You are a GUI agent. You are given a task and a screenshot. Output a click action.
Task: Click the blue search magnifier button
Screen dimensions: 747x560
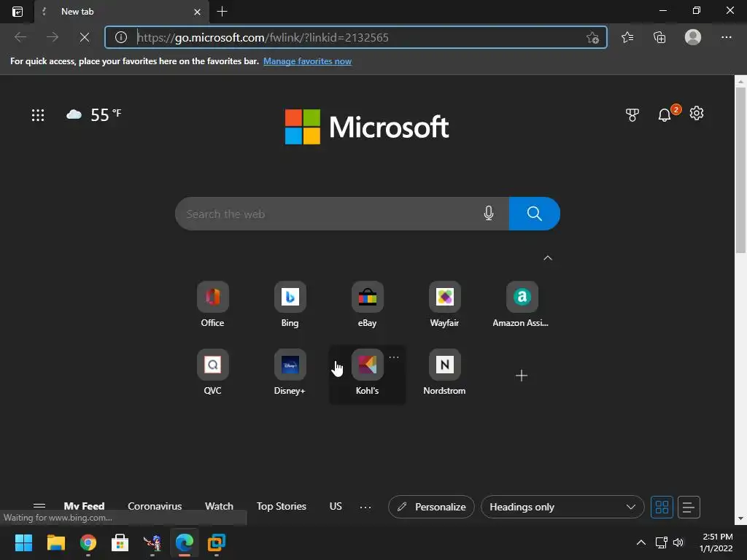coord(535,214)
